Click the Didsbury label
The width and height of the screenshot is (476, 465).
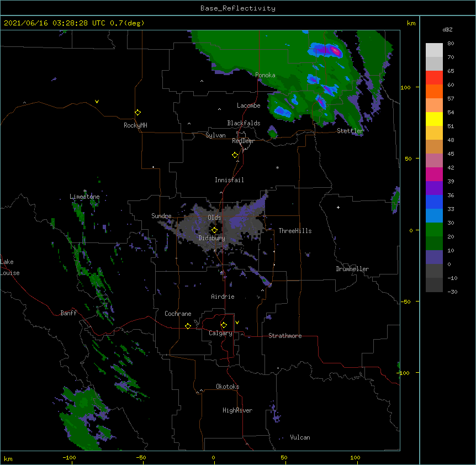click(x=212, y=238)
